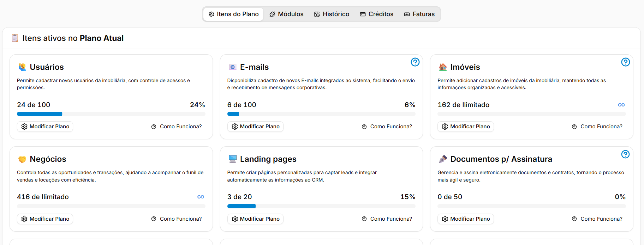Show the Faturas tab
Viewport: 644px width, 245px height.
point(419,14)
